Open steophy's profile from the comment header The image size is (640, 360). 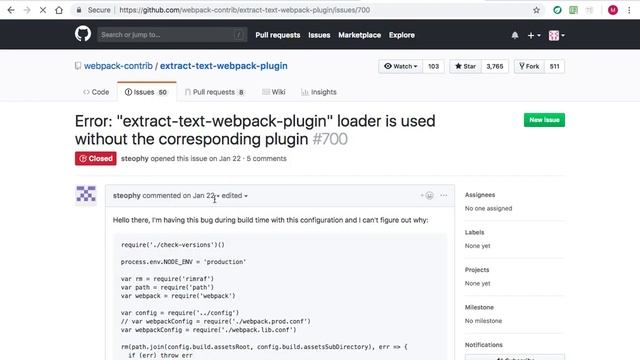(127, 196)
